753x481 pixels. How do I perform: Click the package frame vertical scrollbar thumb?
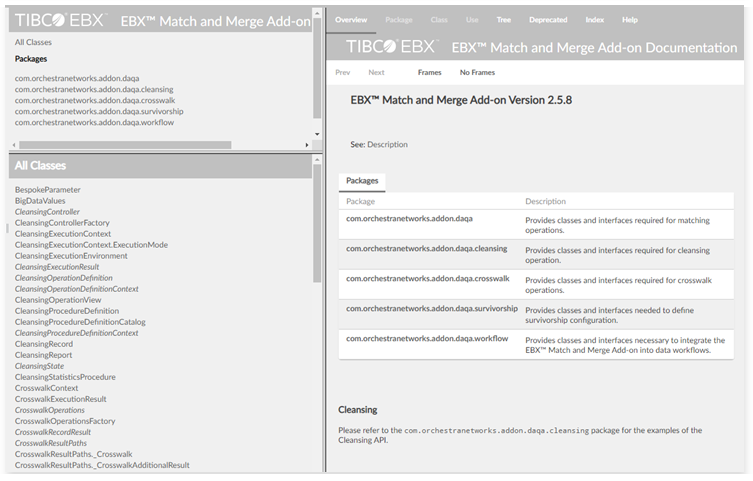(x=317, y=68)
